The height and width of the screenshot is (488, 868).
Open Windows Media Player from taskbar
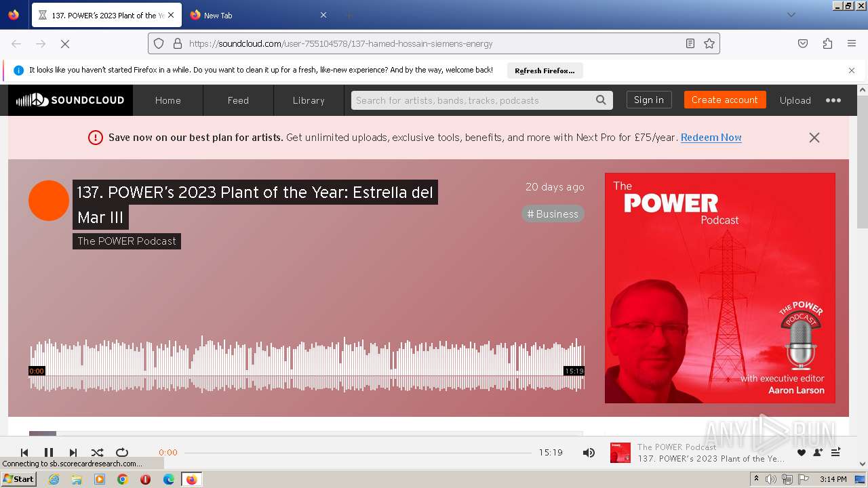tap(100, 479)
